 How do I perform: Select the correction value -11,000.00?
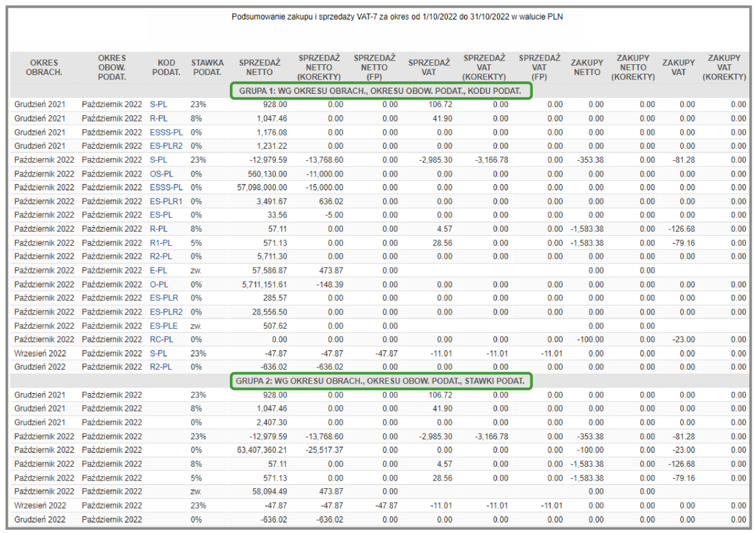324,174
